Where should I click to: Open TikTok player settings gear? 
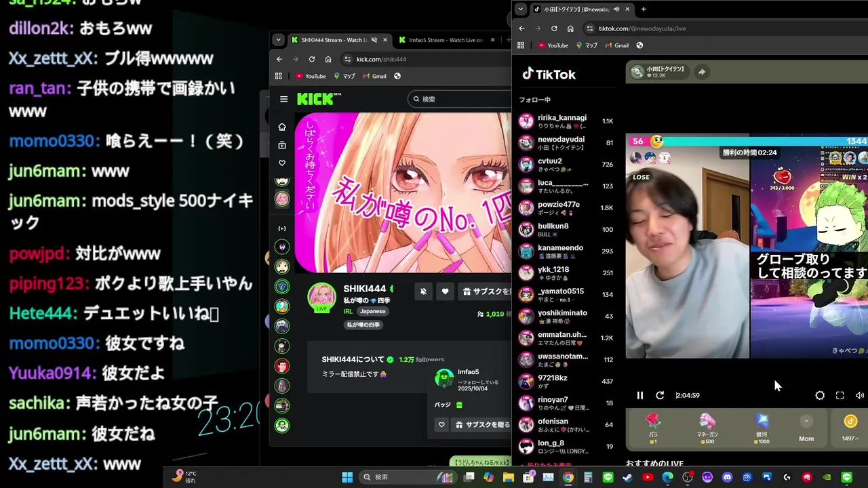click(x=820, y=395)
